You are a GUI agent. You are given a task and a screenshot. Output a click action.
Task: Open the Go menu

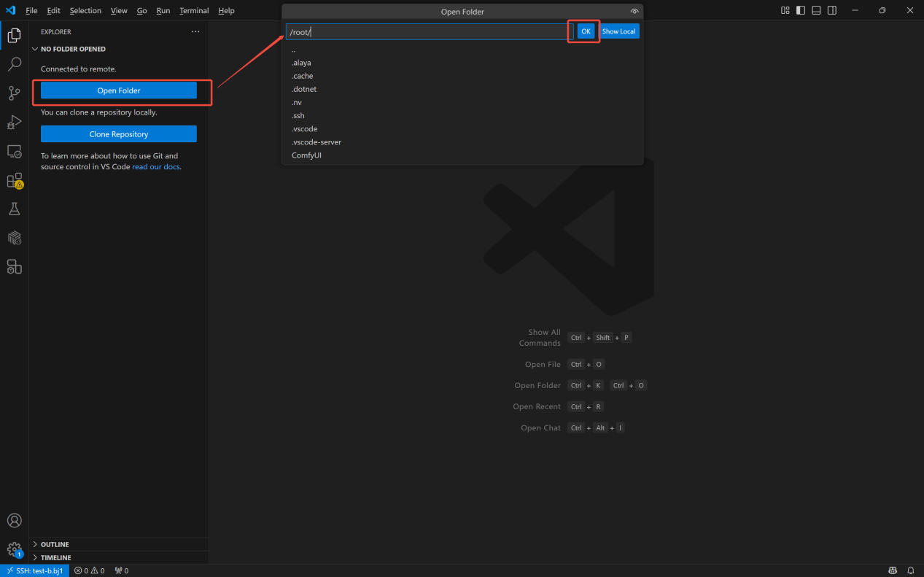141,10
